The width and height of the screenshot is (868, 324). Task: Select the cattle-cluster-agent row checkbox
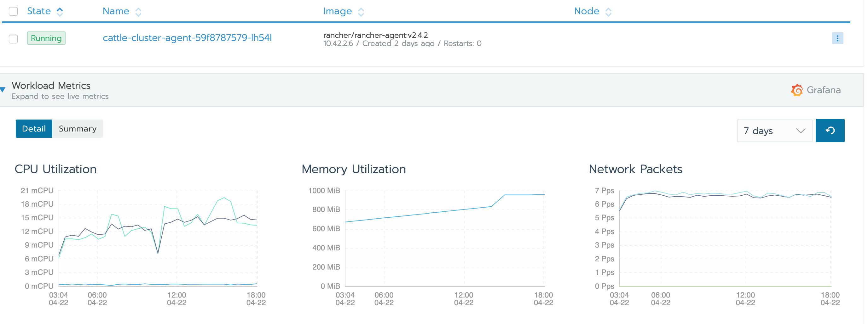(13, 39)
